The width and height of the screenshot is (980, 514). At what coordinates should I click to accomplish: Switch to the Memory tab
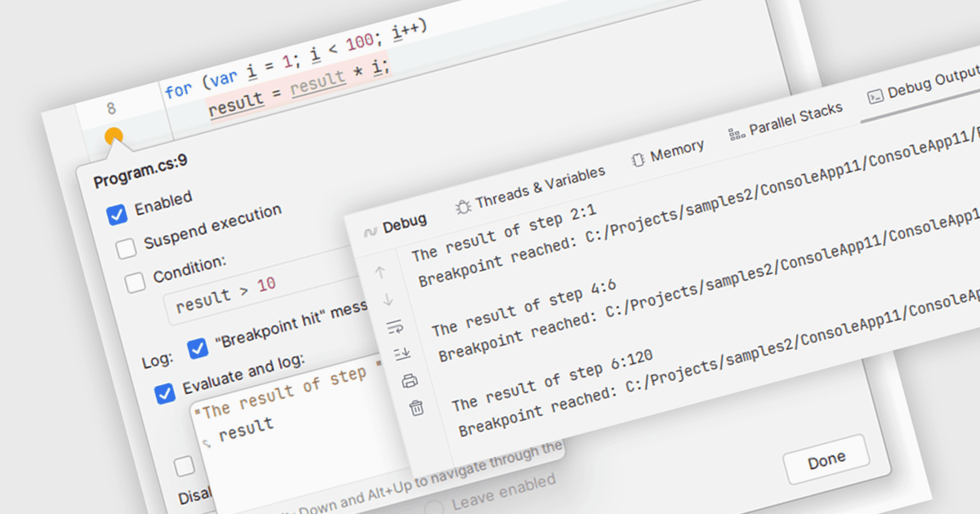click(x=667, y=153)
